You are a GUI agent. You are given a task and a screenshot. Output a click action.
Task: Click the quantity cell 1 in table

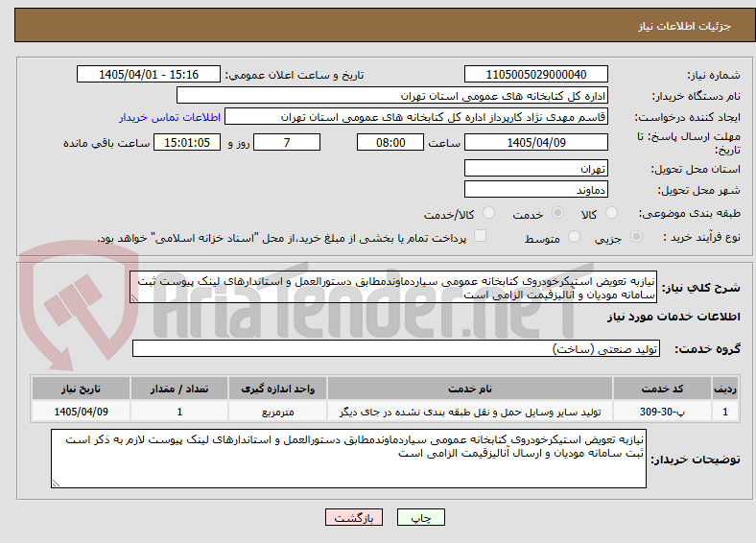pos(179,412)
